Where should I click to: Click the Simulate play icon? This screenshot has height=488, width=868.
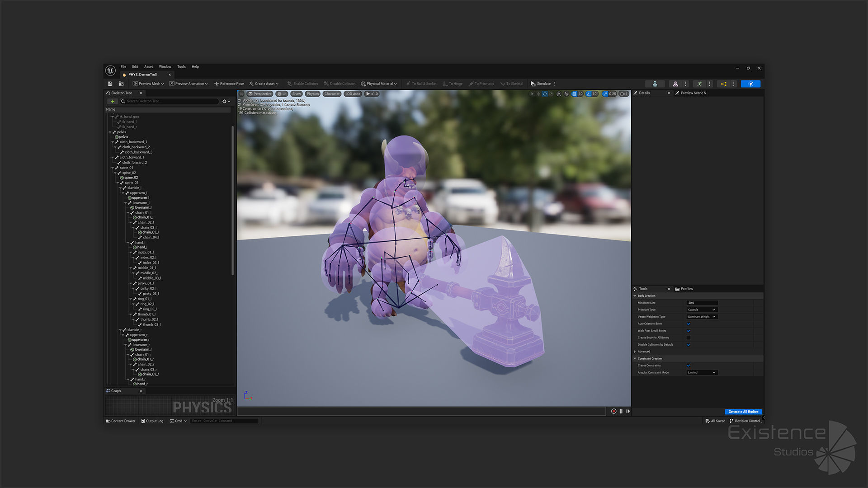tap(533, 84)
